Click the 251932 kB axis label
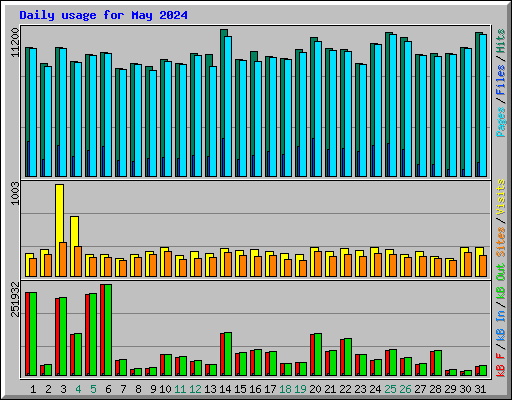Screen dimensions: 512x400 (15, 299)
